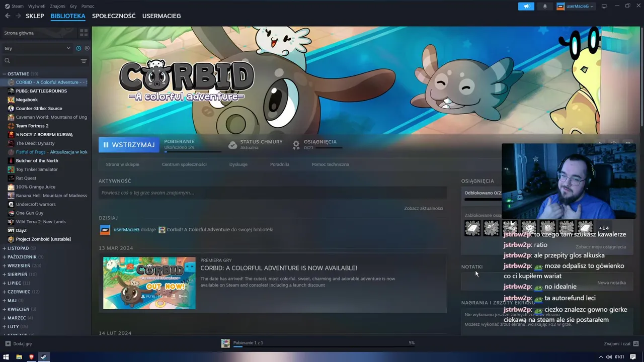Click the library search magnifier icon
The image size is (644, 362).
tap(7, 61)
